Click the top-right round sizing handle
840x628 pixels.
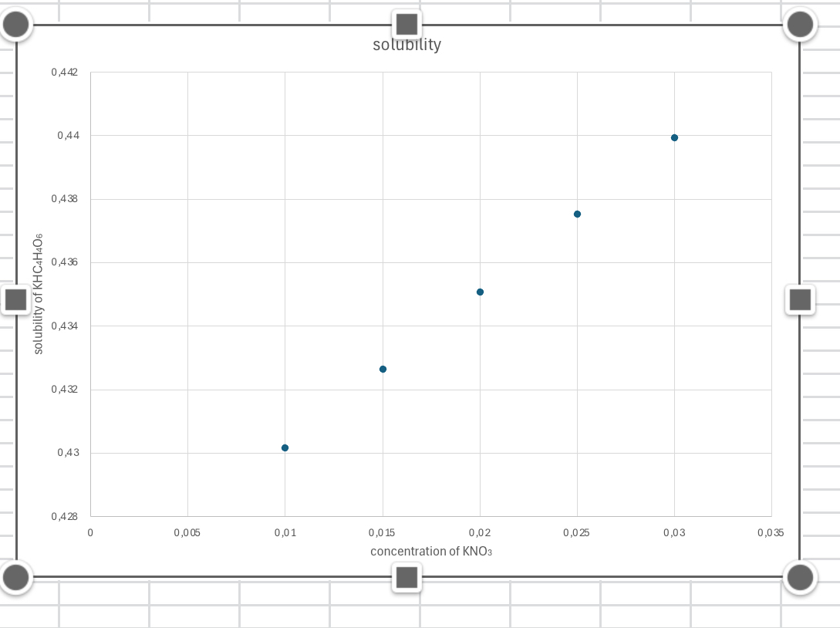[799, 24]
